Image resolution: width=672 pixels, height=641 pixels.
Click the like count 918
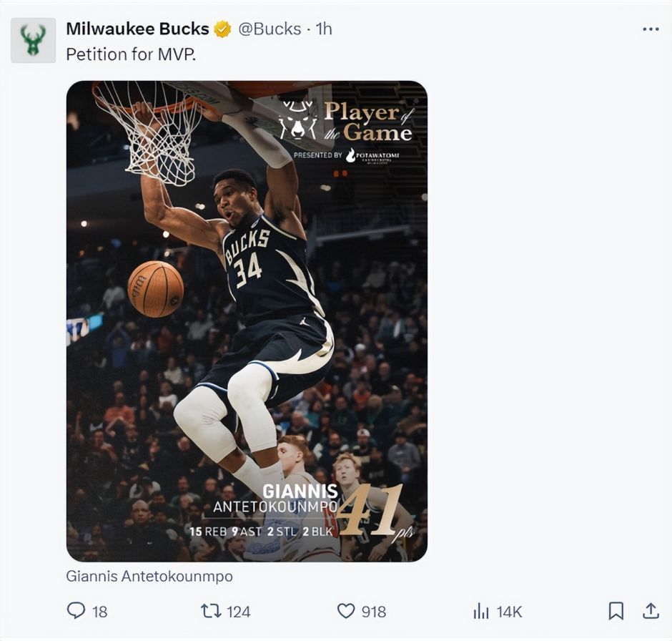[x=373, y=612]
